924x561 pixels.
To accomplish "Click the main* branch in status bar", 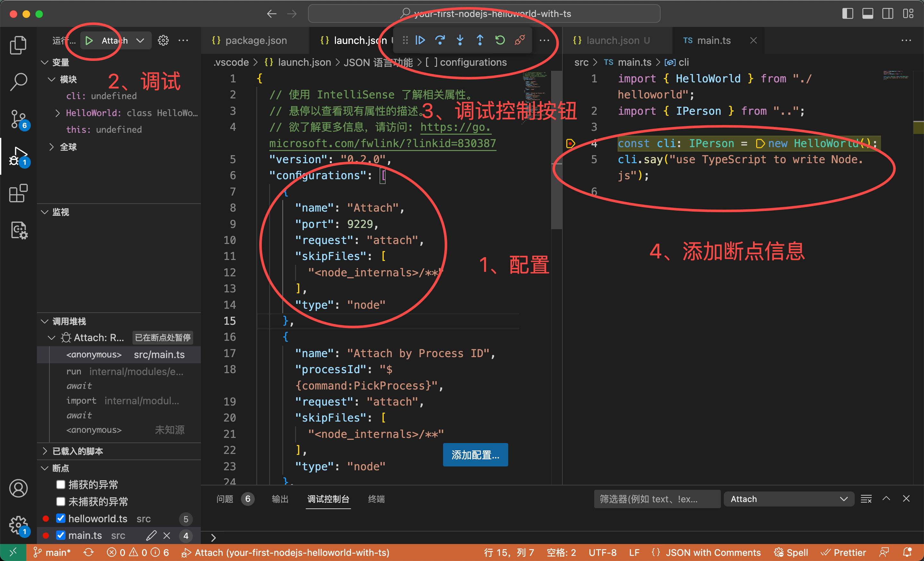I will point(52,552).
